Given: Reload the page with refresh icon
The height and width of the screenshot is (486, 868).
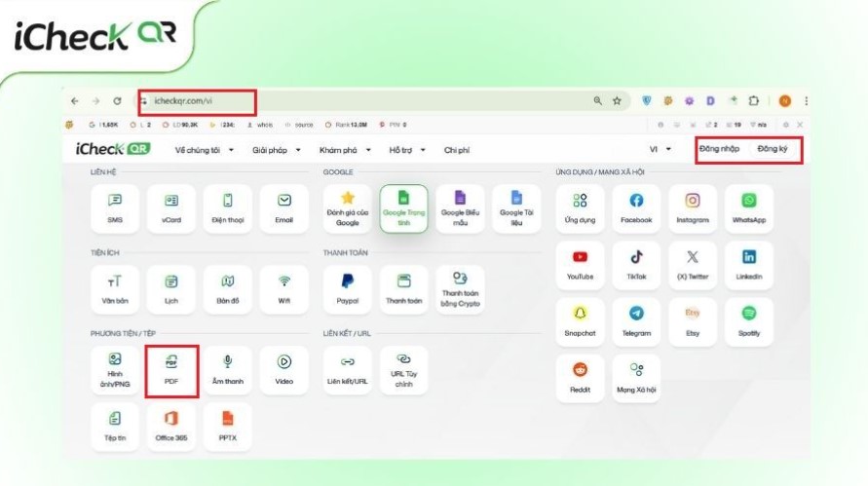Looking at the screenshot, I should pos(117,100).
